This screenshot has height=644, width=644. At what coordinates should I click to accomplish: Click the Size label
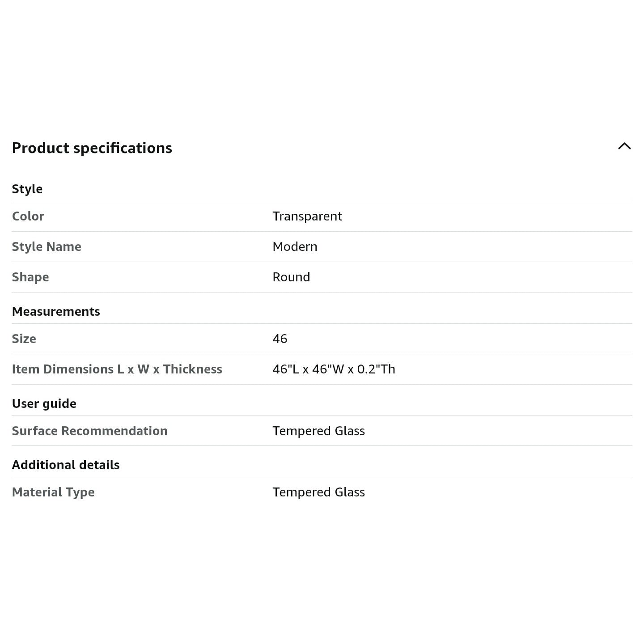24,339
